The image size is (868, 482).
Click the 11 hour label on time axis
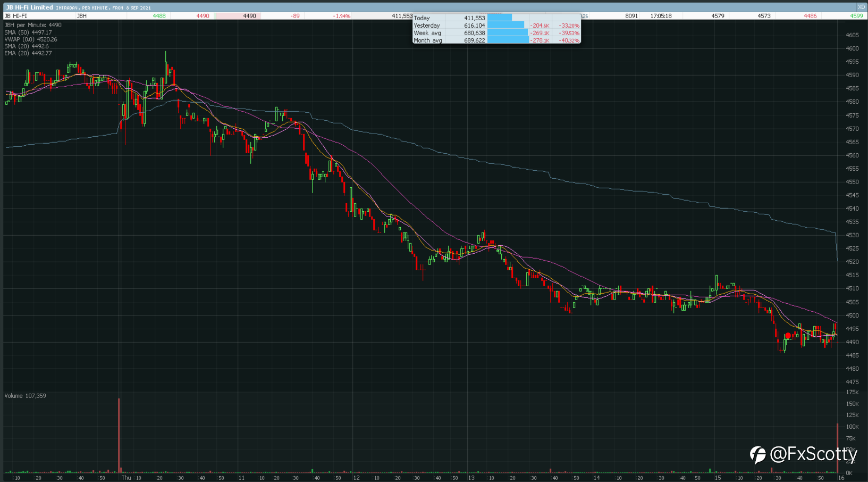click(241, 478)
